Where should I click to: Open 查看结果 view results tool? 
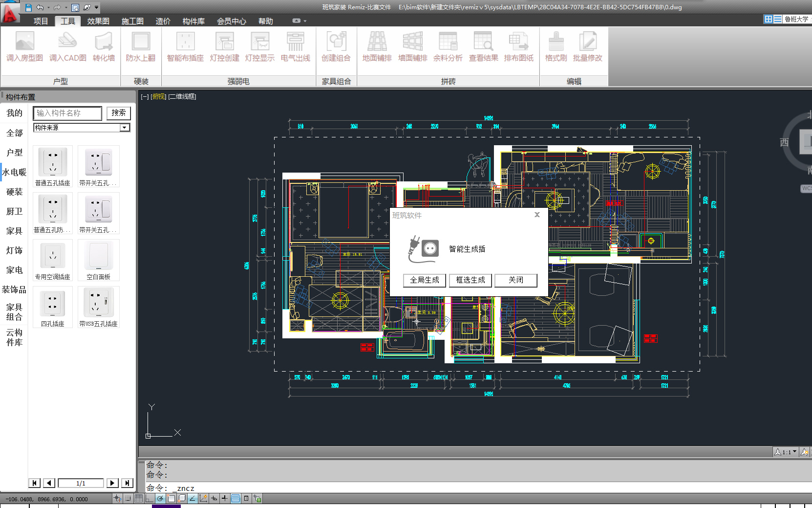pos(483,47)
